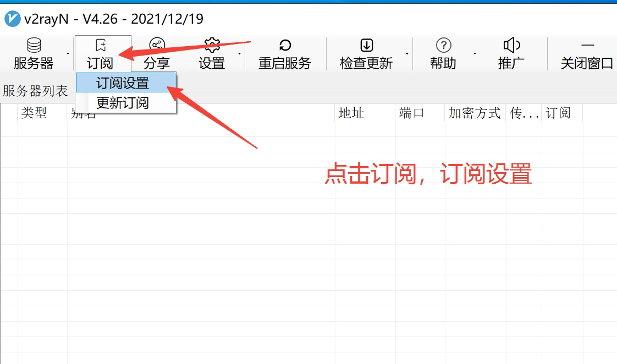Open the 服务器 (Servers) toolbar button
Screen dimensions: 617x364
point(34,53)
